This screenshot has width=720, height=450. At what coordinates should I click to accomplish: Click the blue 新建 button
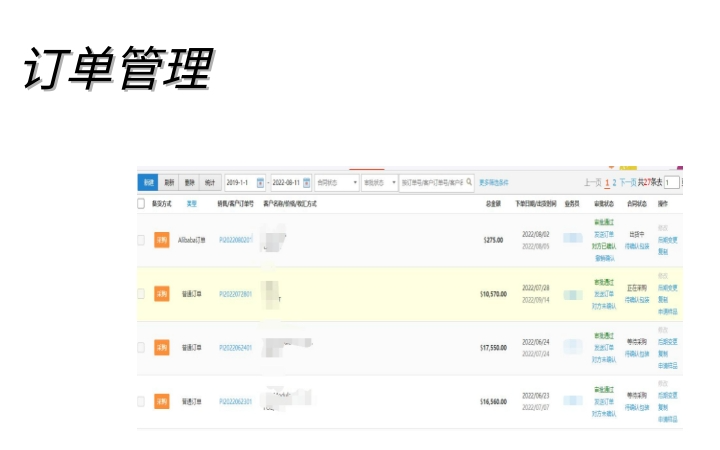click(x=148, y=182)
